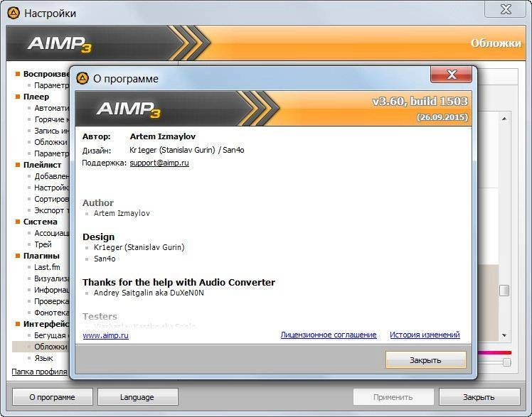Select the Бегущая entry under Интерфейс
The width and height of the screenshot is (532, 417).
[52, 335]
